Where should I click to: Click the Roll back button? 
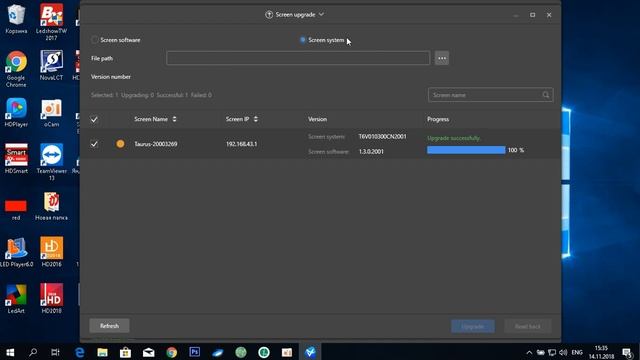pos(527,326)
